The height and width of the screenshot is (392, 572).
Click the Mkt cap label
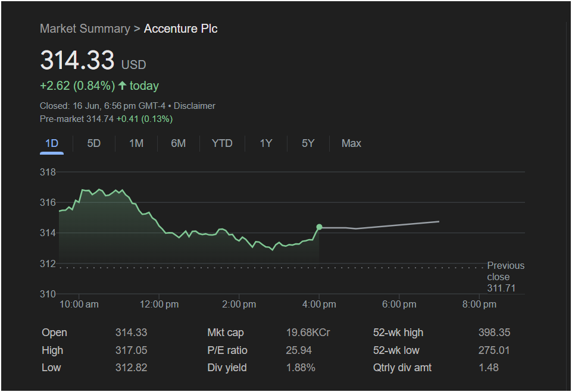pos(226,333)
